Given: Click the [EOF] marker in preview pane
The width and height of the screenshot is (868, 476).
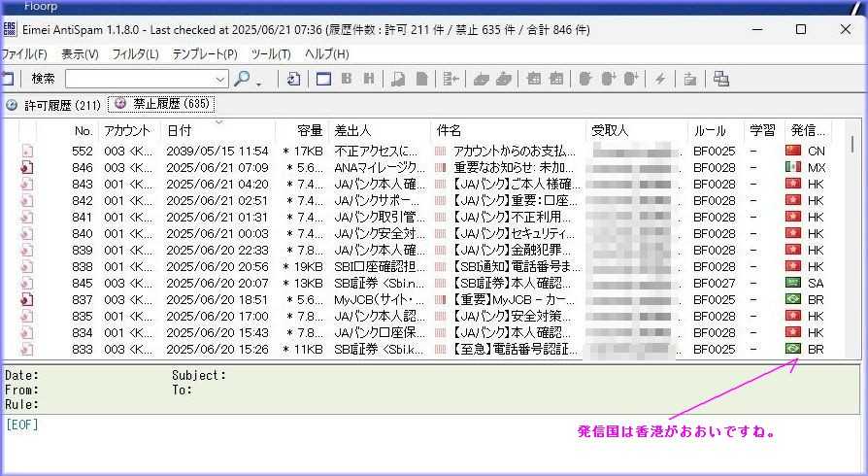Looking at the screenshot, I should [x=21, y=425].
